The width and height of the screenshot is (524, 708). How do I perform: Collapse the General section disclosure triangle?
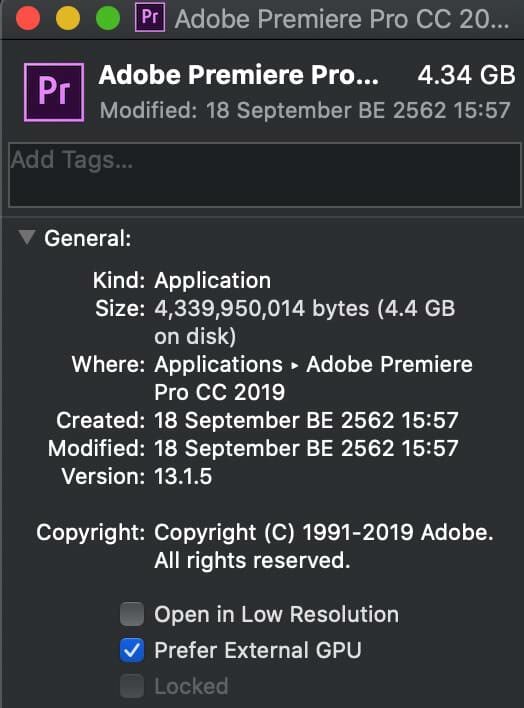pyautogui.click(x=27, y=237)
